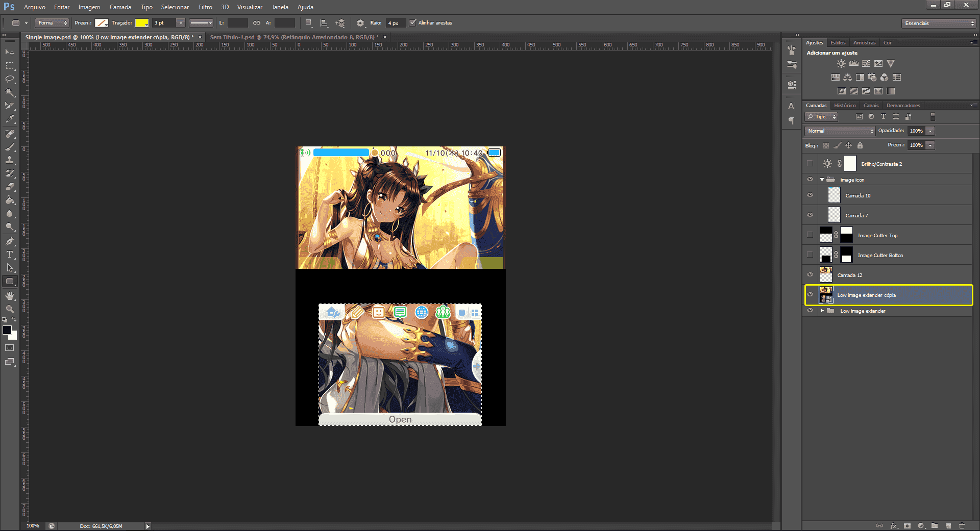This screenshot has width=980, height=531.
Task: Select the Healing Brush tool
Action: [x=10, y=134]
